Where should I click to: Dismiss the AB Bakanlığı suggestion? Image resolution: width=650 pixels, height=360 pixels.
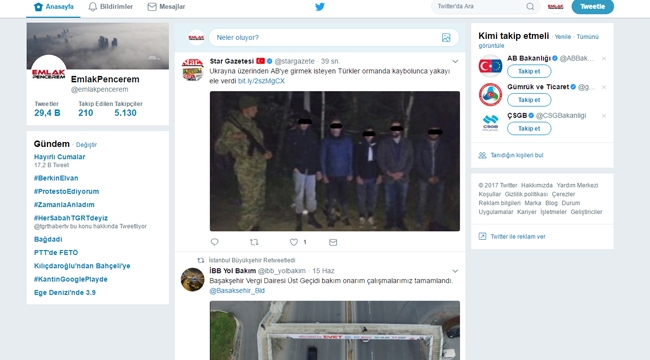click(604, 58)
